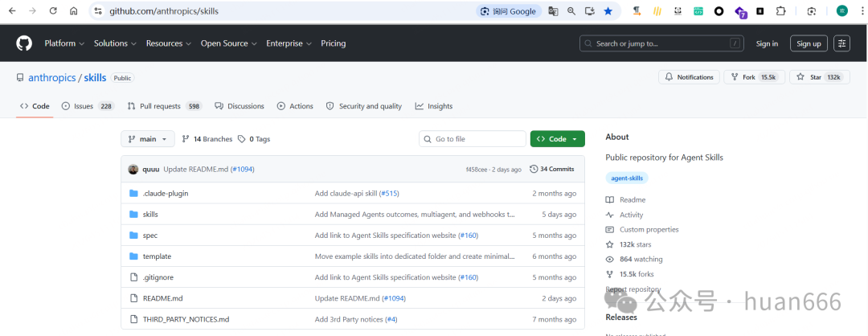Expand the Enterprise menu
This screenshot has width=868, height=336.
[x=289, y=43]
